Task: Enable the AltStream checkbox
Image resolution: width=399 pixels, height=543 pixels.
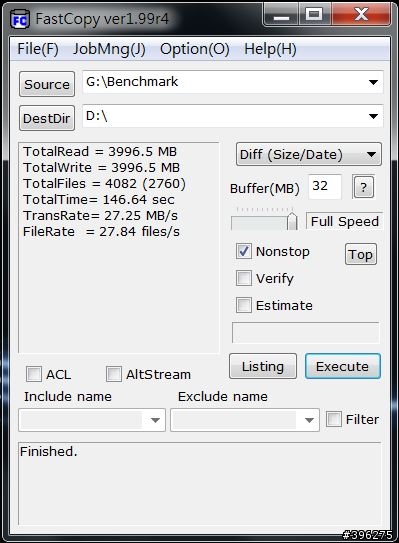Action: (114, 374)
